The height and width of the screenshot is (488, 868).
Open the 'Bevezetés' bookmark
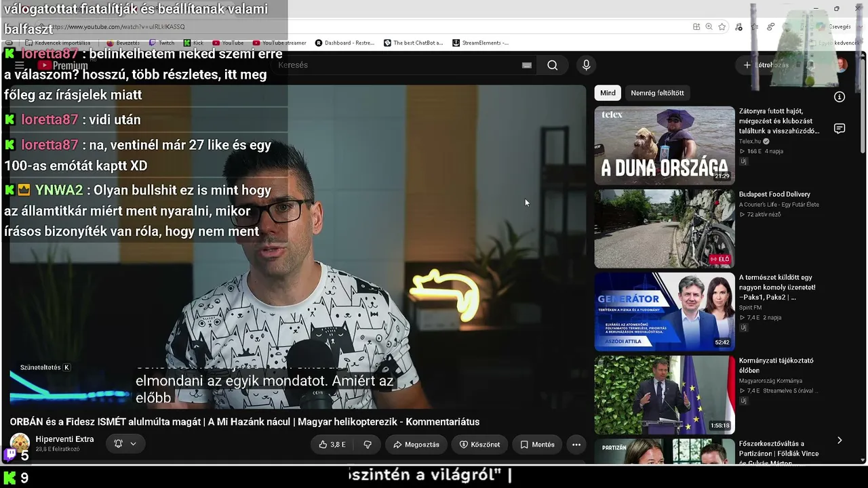pyautogui.click(x=123, y=43)
